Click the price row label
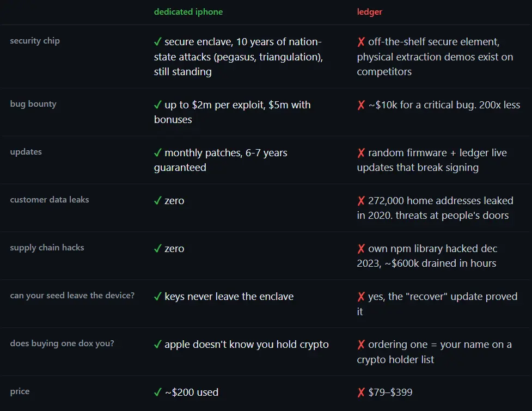This screenshot has height=411, width=532. click(x=20, y=391)
